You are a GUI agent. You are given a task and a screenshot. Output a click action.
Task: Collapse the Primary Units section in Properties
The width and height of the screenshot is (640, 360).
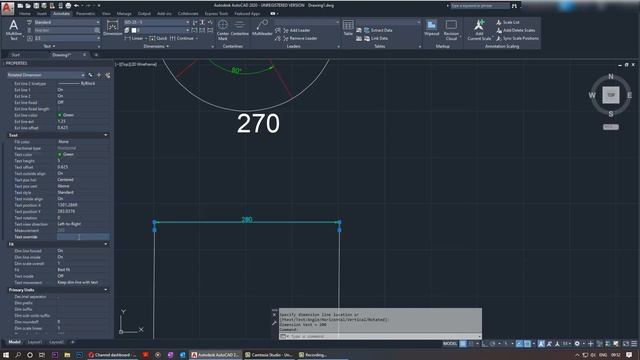coord(106,290)
